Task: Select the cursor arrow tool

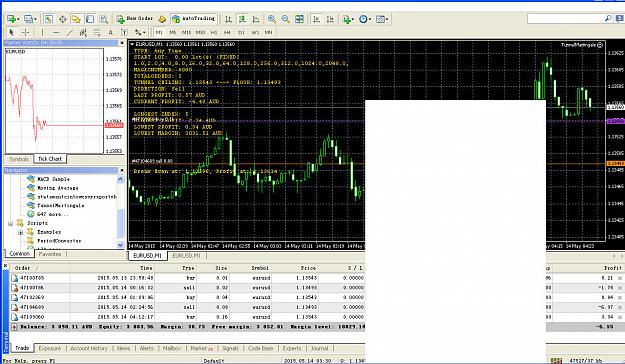Action: (x=12, y=32)
